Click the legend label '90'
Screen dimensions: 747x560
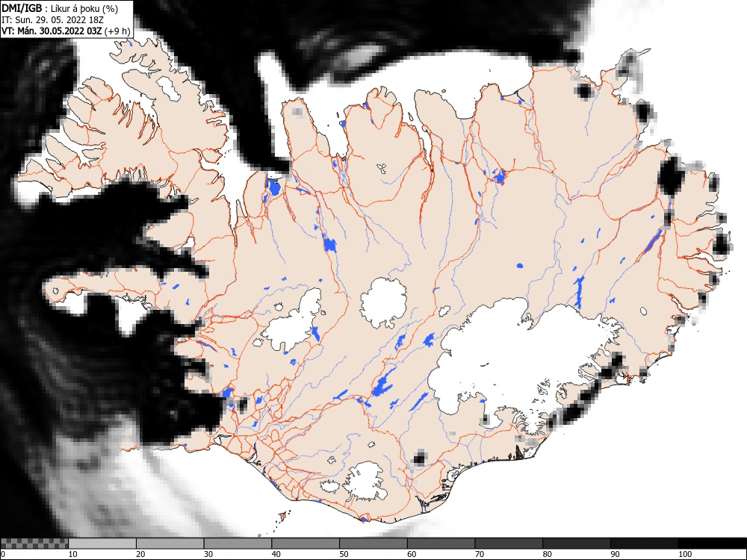(615, 554)
